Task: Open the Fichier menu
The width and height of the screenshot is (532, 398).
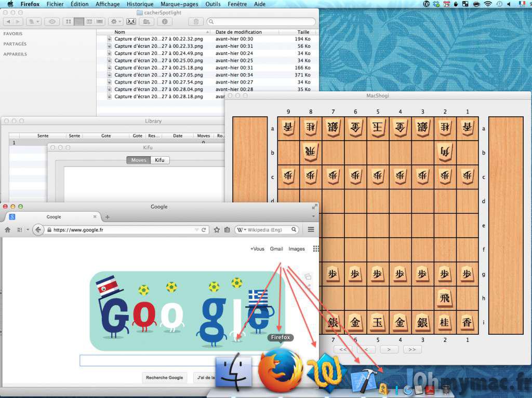Action: click(x=55, y=4)
